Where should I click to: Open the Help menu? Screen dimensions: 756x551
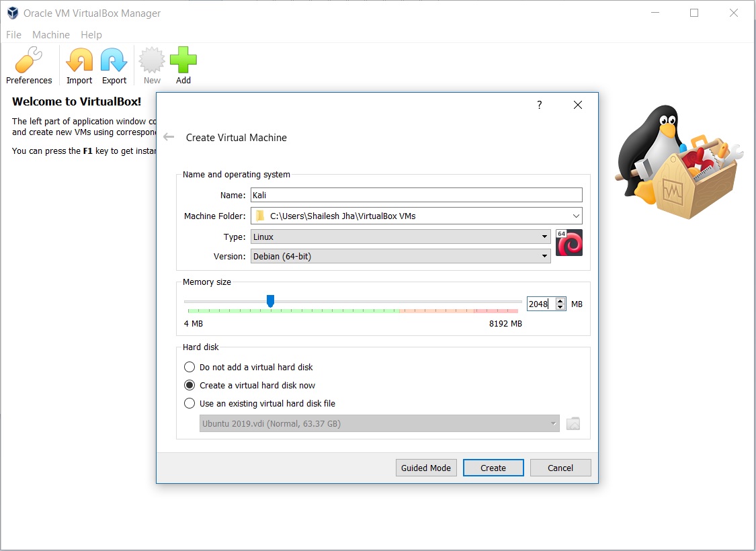click(x=91, y=35)
